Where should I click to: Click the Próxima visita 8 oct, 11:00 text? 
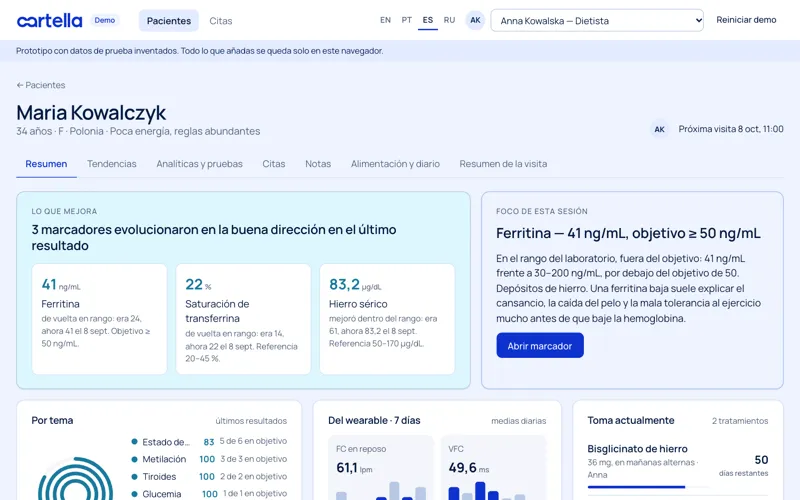click(x=731, y=129)
